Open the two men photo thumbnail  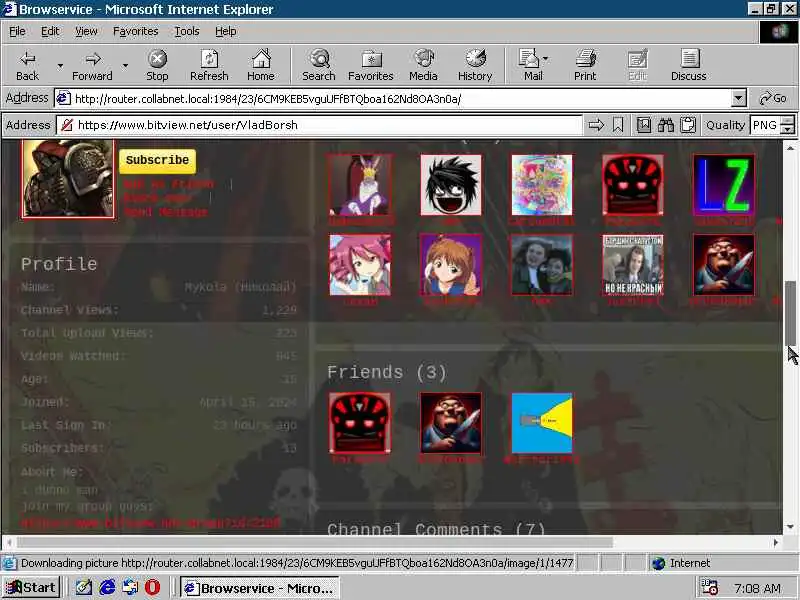tap(542, 265)
